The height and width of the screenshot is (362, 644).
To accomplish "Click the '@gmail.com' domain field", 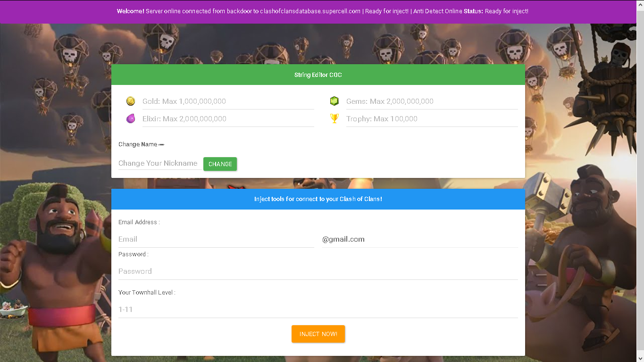I will 420,239.
